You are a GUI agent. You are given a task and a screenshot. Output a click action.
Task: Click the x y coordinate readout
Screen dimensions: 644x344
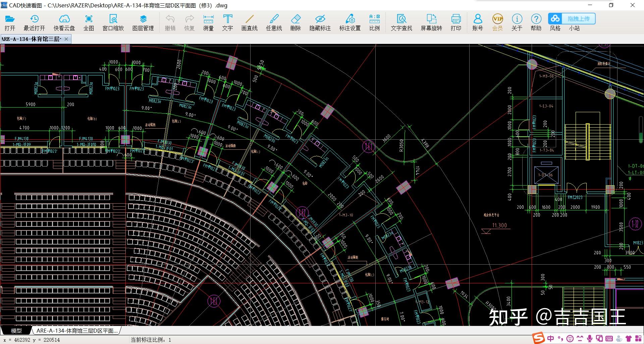[x=32, y=340]
